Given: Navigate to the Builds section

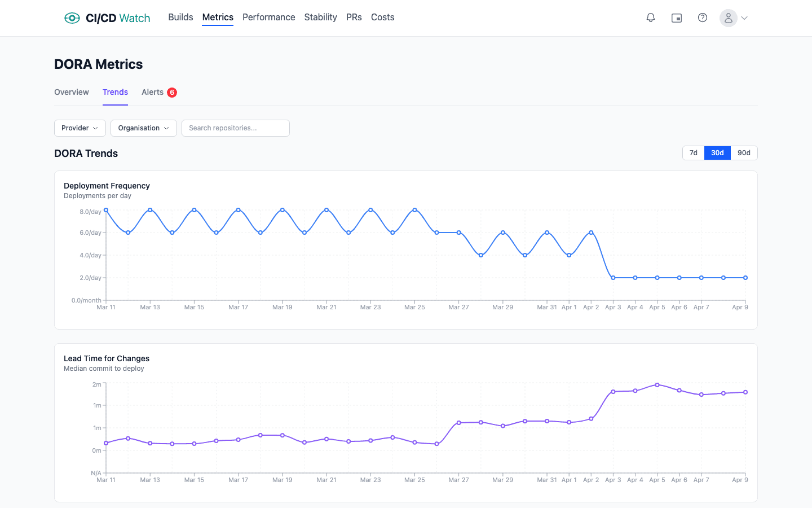Looking at the screenshot, I should click(x=180, y=17).
